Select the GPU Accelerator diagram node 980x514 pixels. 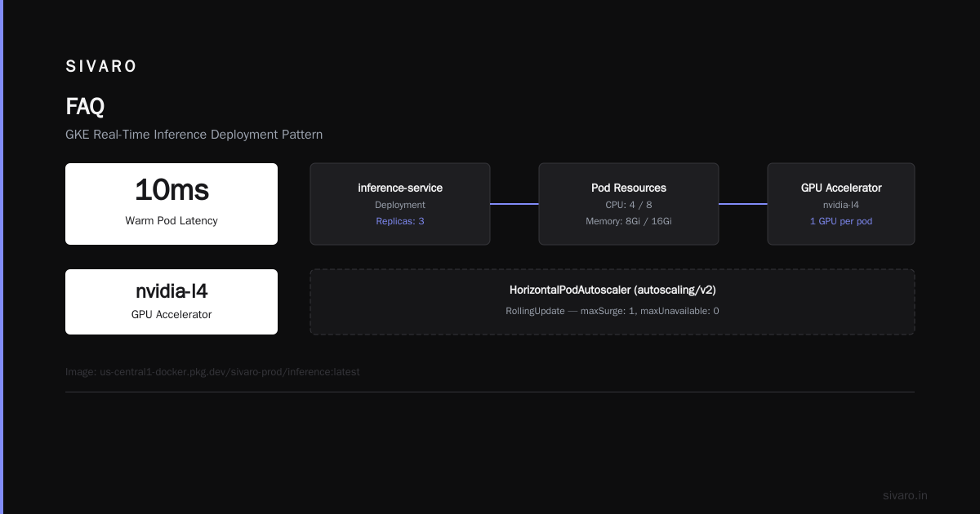click(841, 204)
